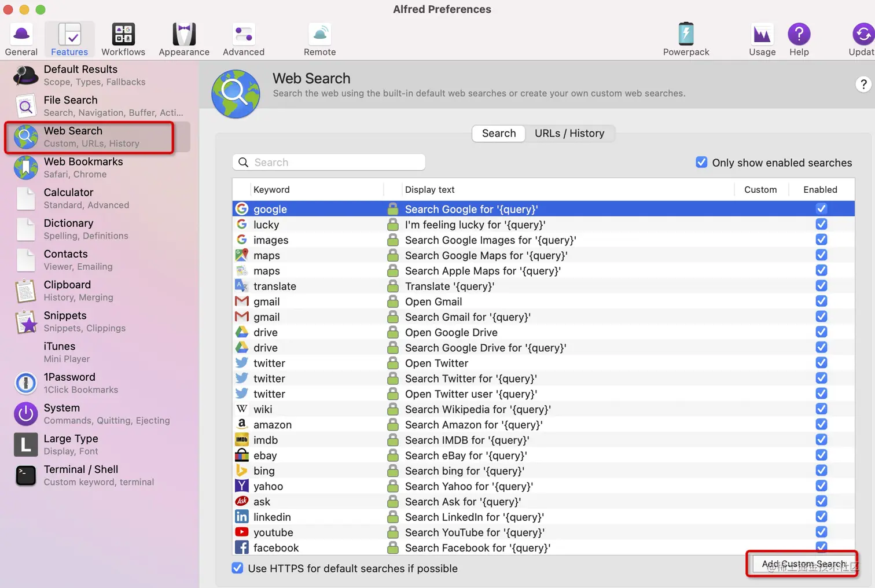Screen dimensions: 875x588
Task: Select the 'Search Yahoo for' row
Action: pos(543,486)
